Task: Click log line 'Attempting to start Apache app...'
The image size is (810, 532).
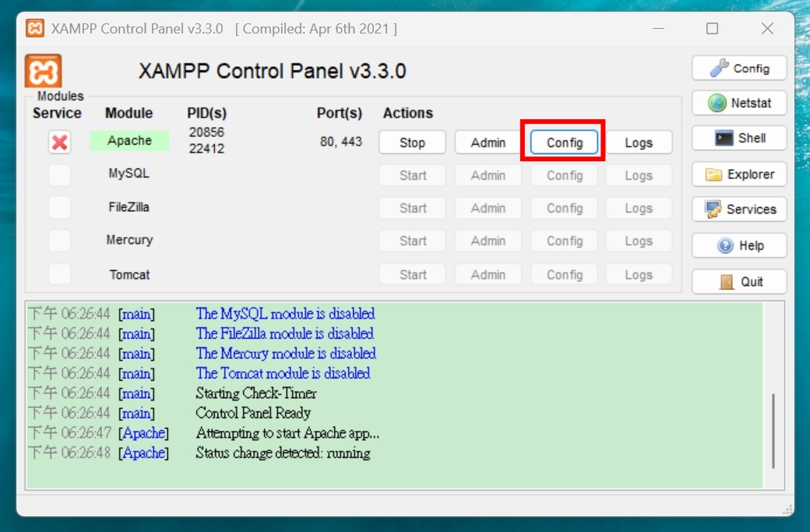Action: click(287, 433)
